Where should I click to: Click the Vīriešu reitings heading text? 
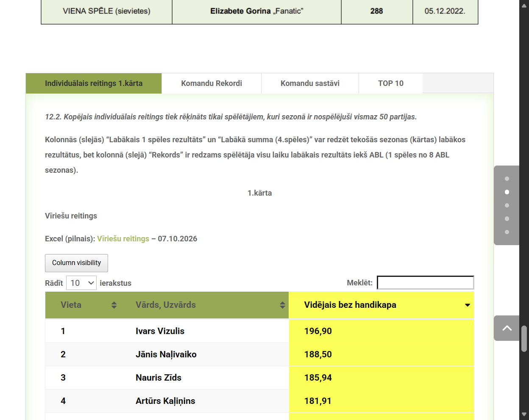pos(71,216)
